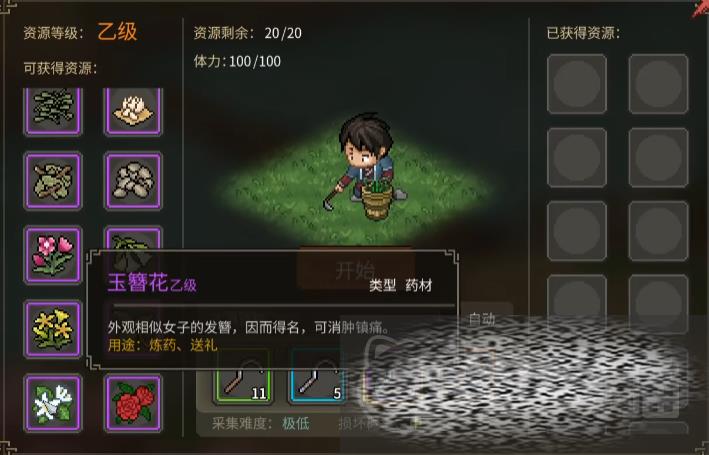Click the 乙级 resource grade label
Screen dimensions: 709x455
[117, 32]
